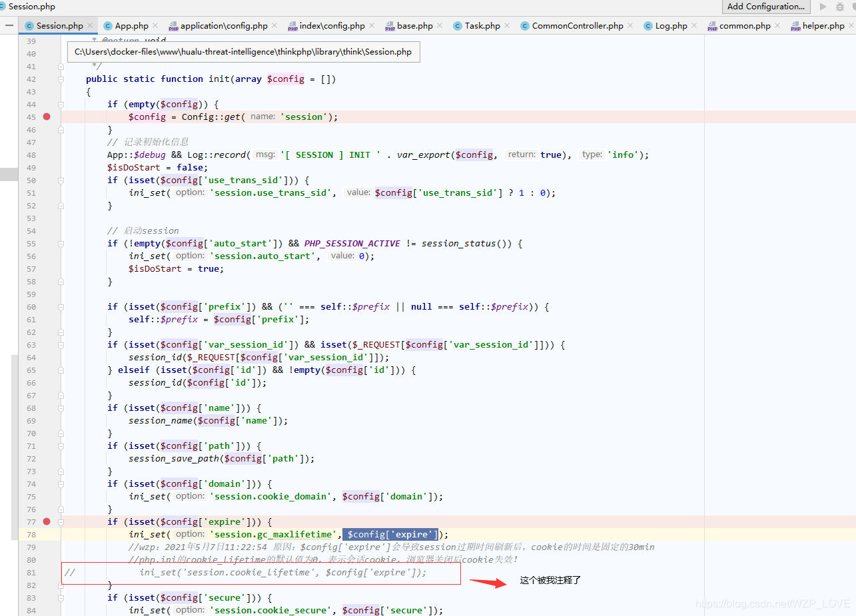Toggle the breakpoint on line 45
The width and height of the screenshot is (856, 616).
pyautogui.click(x=46, y=117)
